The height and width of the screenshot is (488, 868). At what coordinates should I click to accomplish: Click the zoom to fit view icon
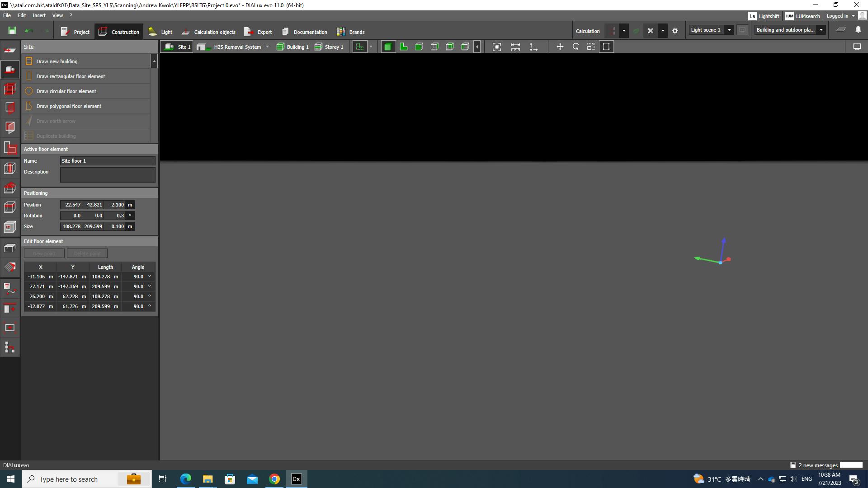[x=496, y=47]
